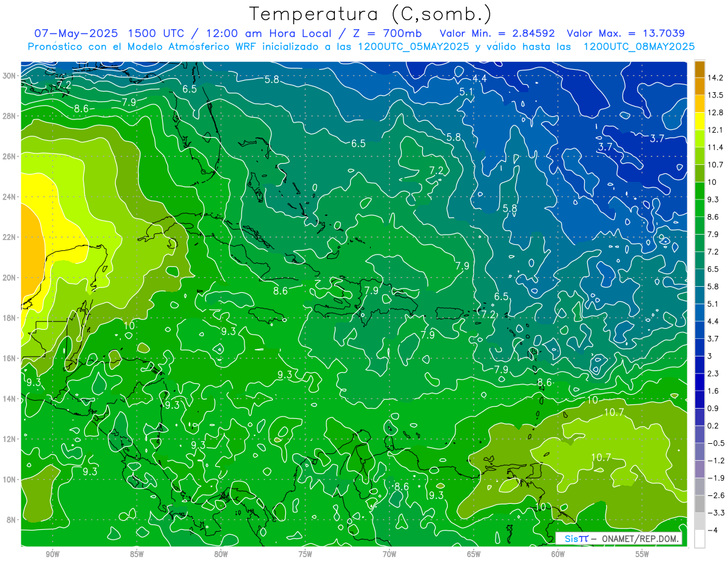Screen dimensions: 728x562
Task: Select the purple colorbar segment between -1.9 and -1.2
Action: click(699, 469)
